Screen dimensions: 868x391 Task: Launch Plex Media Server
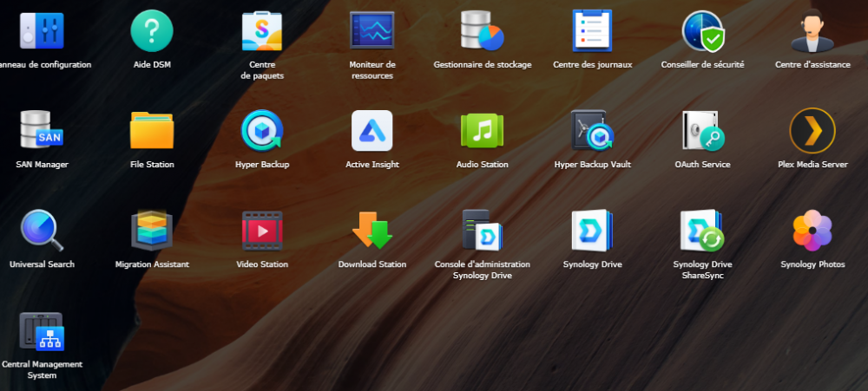point(812,131)
